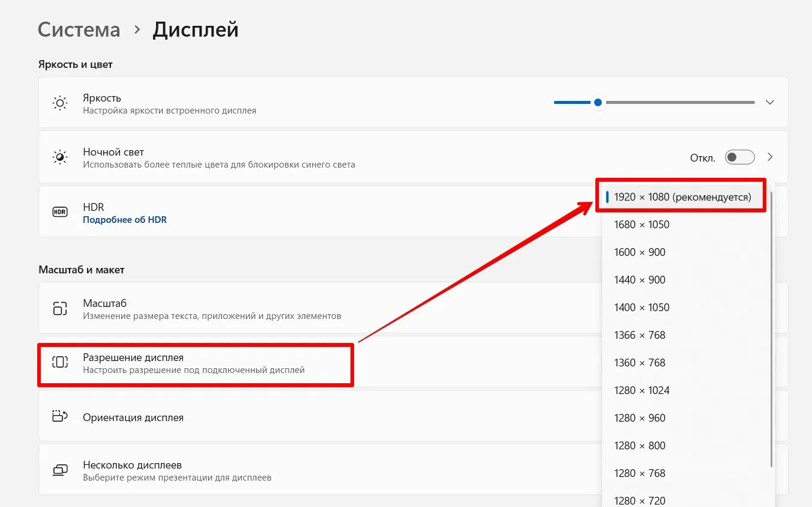Image resolution: width=812 pixels, height=507 pixels.
Task: Click the resolution list scrollbar
Action: [771, 329]
